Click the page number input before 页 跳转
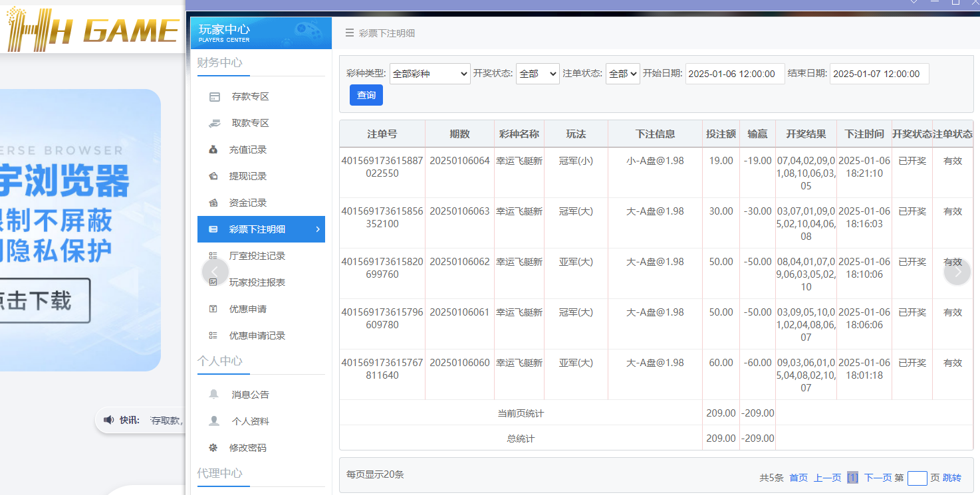 918,478
